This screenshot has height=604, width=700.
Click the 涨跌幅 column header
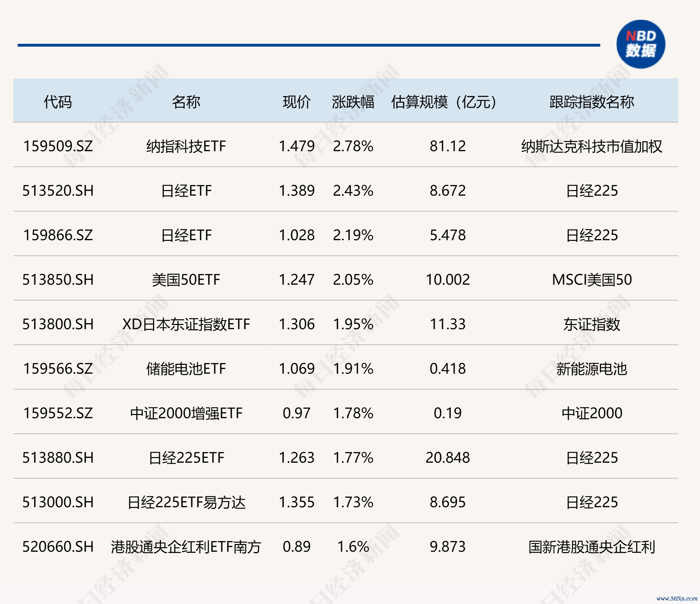[x=352, y=102]
